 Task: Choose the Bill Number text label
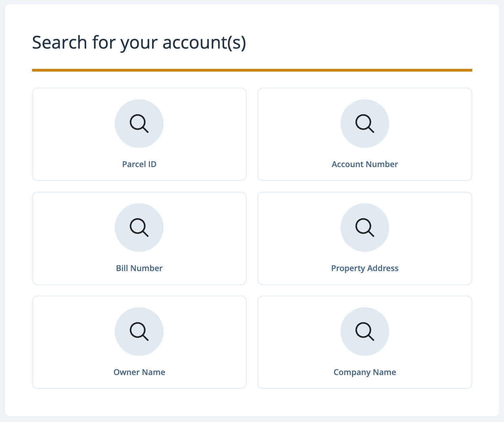pyautogui.click(x=139, y=268)
